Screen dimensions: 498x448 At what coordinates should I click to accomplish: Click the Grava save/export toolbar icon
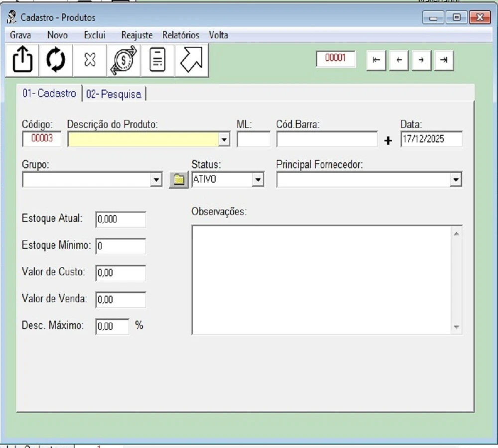(x=22, y=60)
